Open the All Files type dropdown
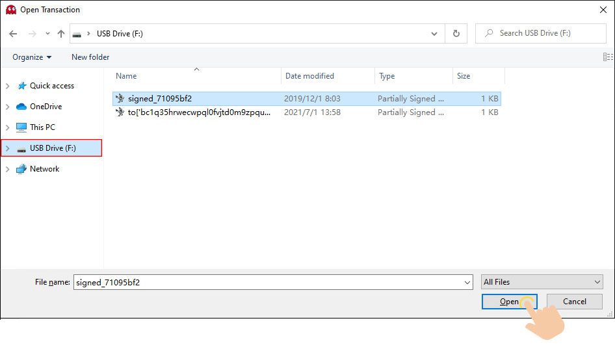Image resolution: width=615 pixels, height=364 pixels. (x=542, y=282)
